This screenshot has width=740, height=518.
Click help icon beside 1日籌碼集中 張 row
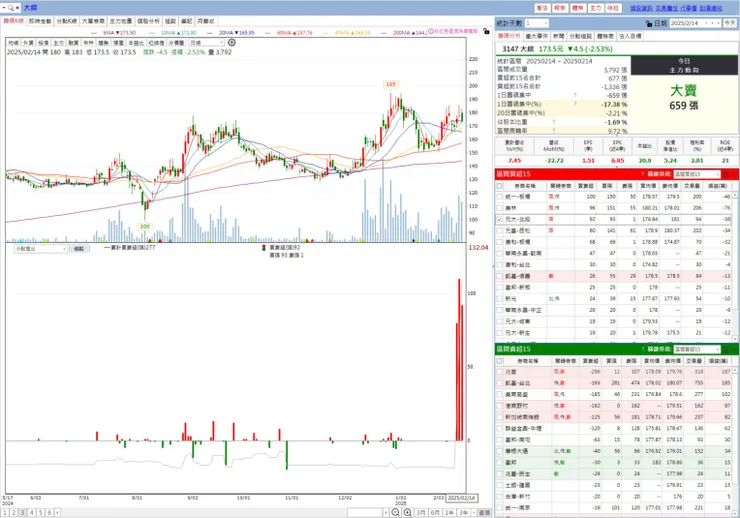(575, 95)
